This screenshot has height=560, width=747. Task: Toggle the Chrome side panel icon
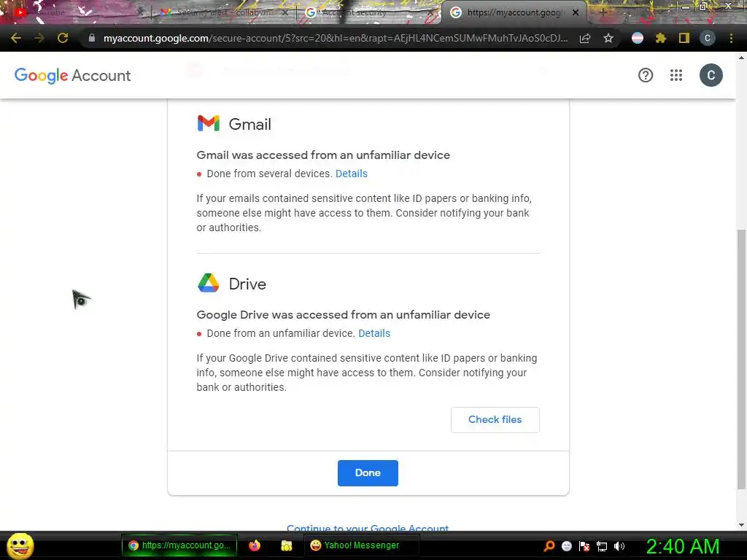pyautogui.click(x=684, y=38)
